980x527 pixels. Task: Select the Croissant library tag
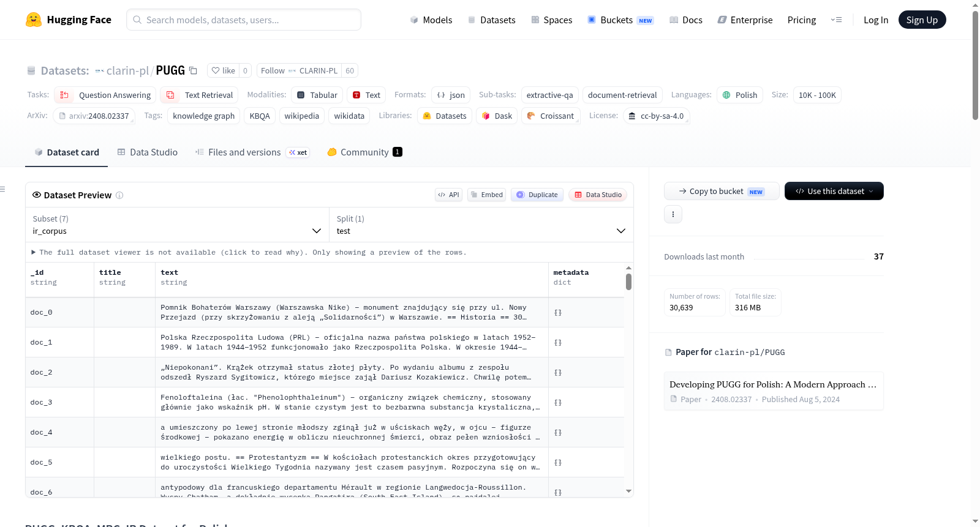(551, 116)
